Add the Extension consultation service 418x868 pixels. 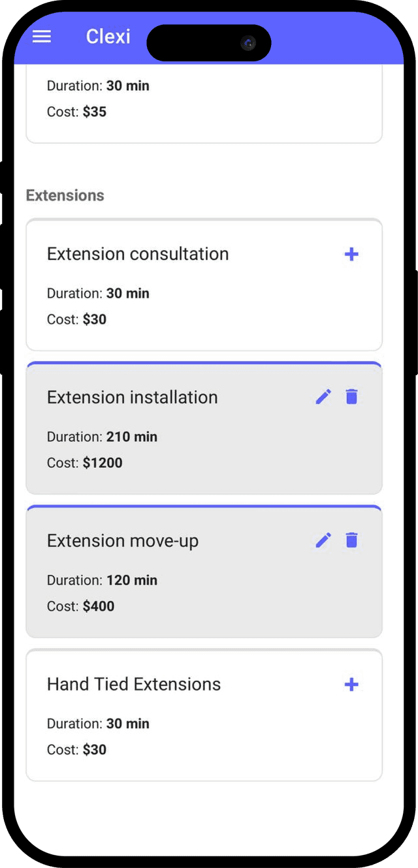point(351,254)
